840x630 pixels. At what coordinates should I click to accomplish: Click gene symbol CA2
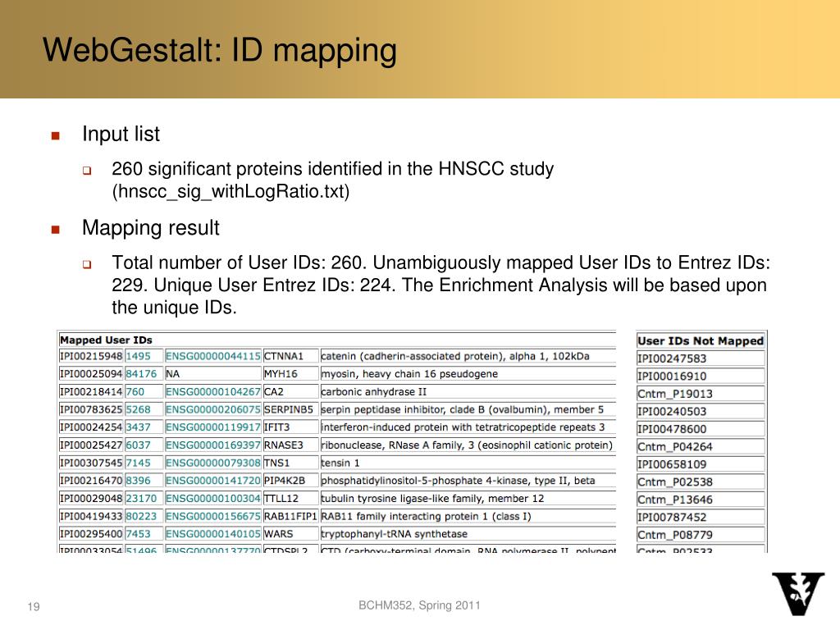273,391
